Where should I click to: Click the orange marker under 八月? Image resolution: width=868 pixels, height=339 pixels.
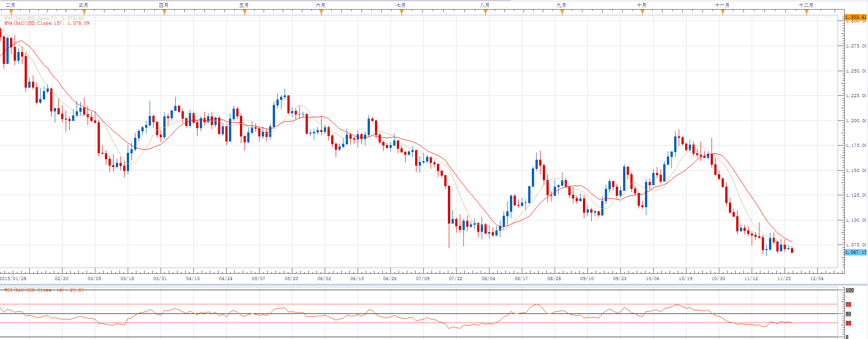(485, 12)
